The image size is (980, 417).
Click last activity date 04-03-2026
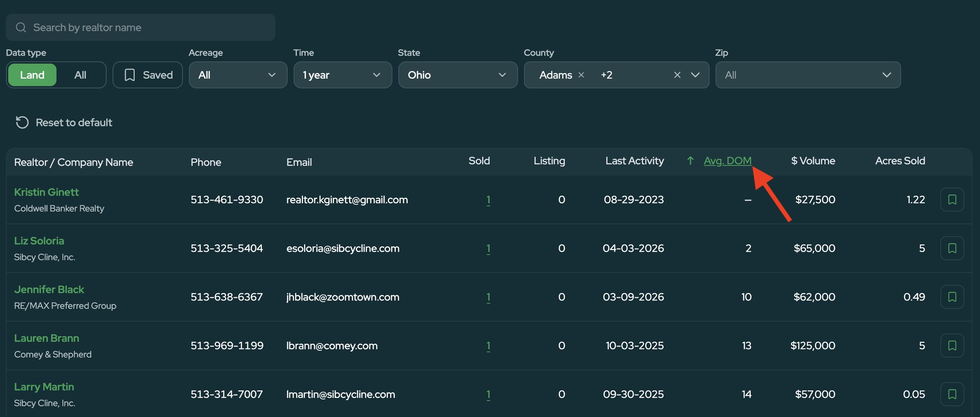633,248
